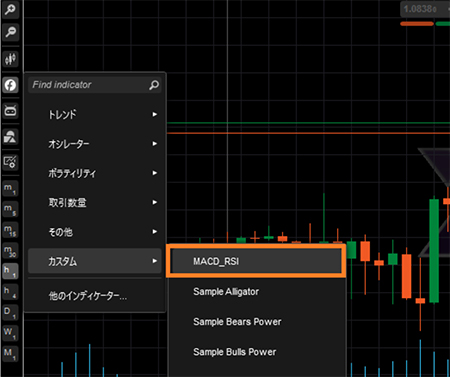Open the cBots robot icon

click(10, 111)
